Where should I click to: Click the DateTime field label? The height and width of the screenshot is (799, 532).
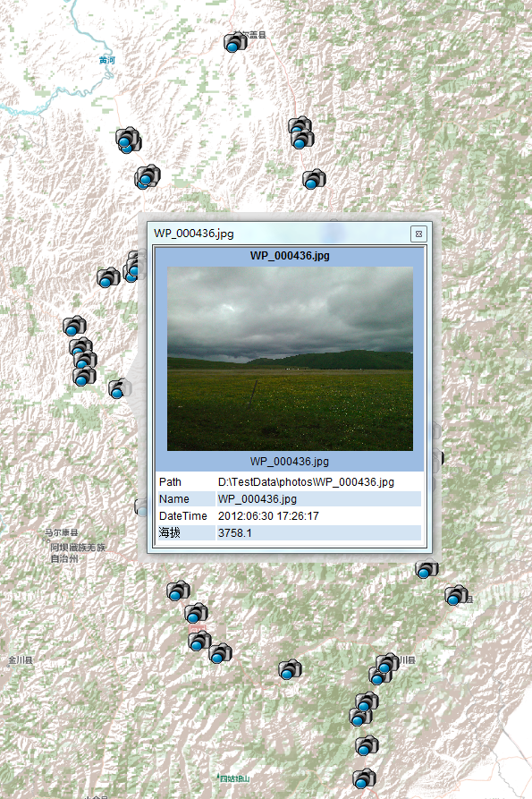[182, 516]
